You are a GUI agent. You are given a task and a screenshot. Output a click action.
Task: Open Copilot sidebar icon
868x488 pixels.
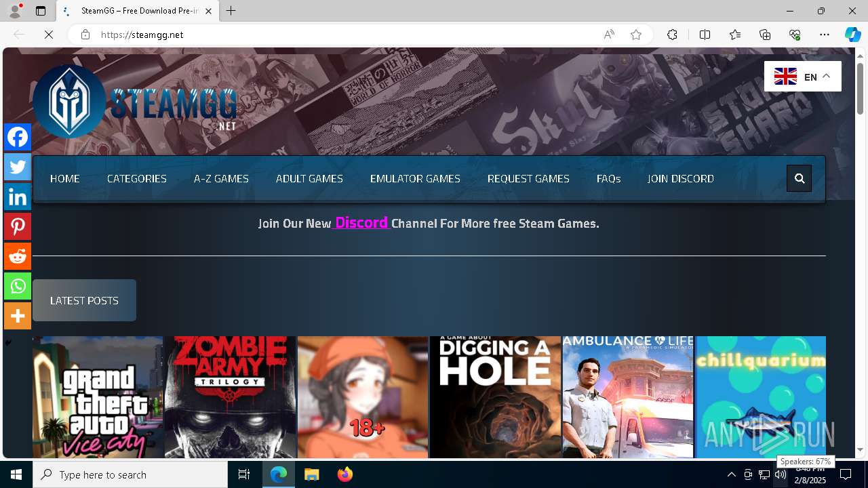(x=852, y=35)
